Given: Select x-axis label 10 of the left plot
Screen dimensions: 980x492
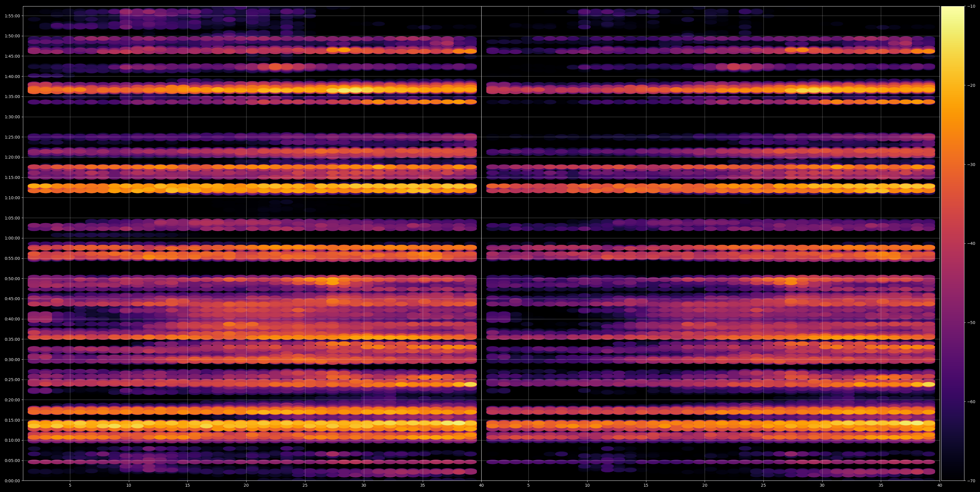Looking at the screenshot, I should [x=129, y=486].
